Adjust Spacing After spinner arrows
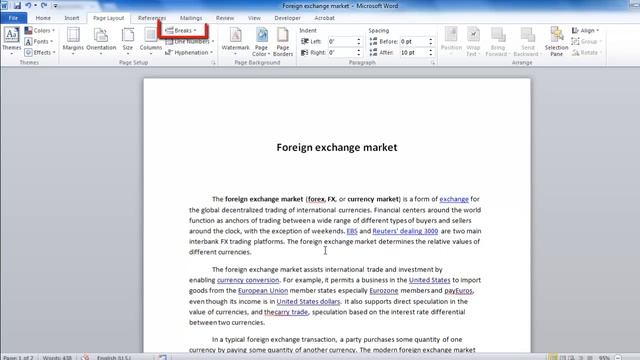Image resolution: width=640 pixels, height=360 pixels. click(x=431, y=52)
